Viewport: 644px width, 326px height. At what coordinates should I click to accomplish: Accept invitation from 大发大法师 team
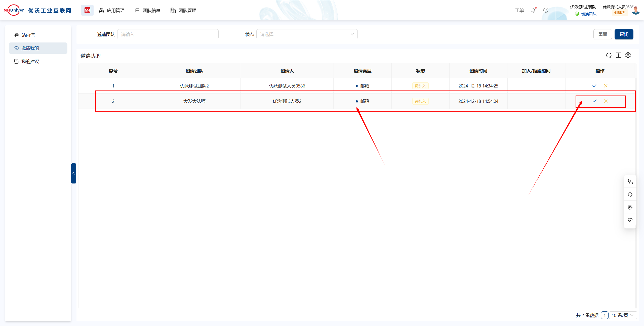click(594, 101)
